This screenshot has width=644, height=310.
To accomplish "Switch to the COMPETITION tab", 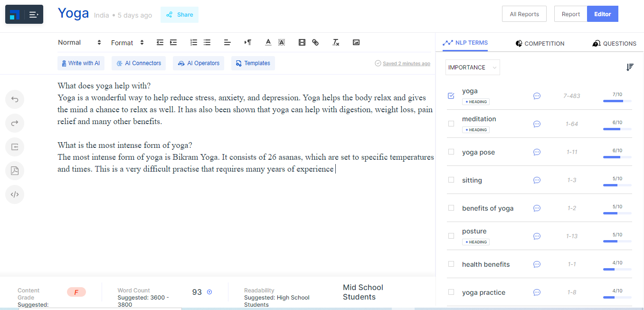I will click(540, 43).
